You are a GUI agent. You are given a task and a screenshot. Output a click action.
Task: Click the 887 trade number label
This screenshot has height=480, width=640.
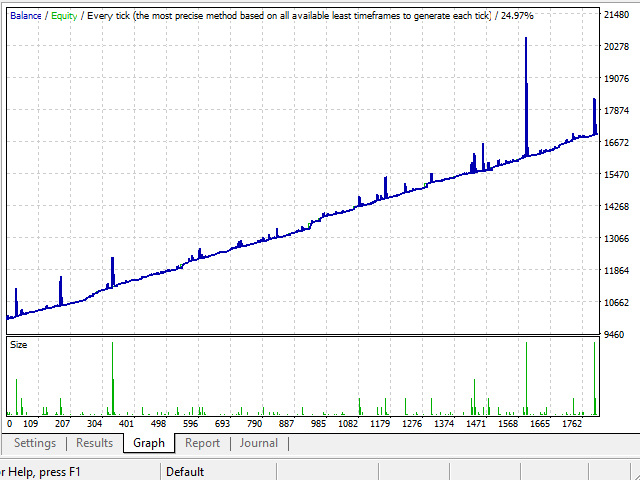click(x=286, y=424)
